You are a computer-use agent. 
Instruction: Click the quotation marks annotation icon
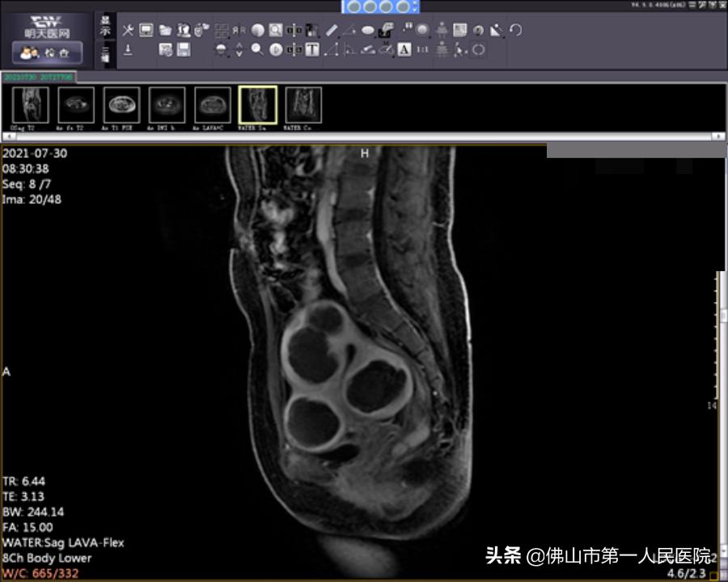click(x=407, y=28)
